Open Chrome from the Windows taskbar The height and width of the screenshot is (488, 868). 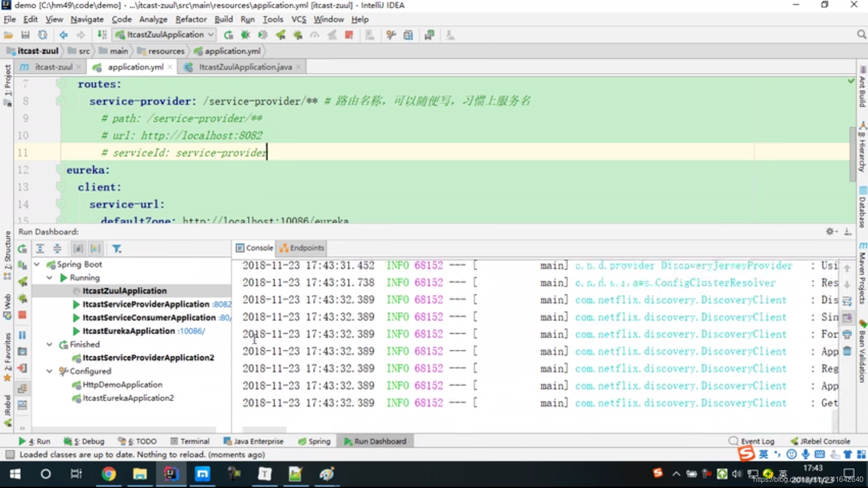pyautogui.click(x=108, y=474)
